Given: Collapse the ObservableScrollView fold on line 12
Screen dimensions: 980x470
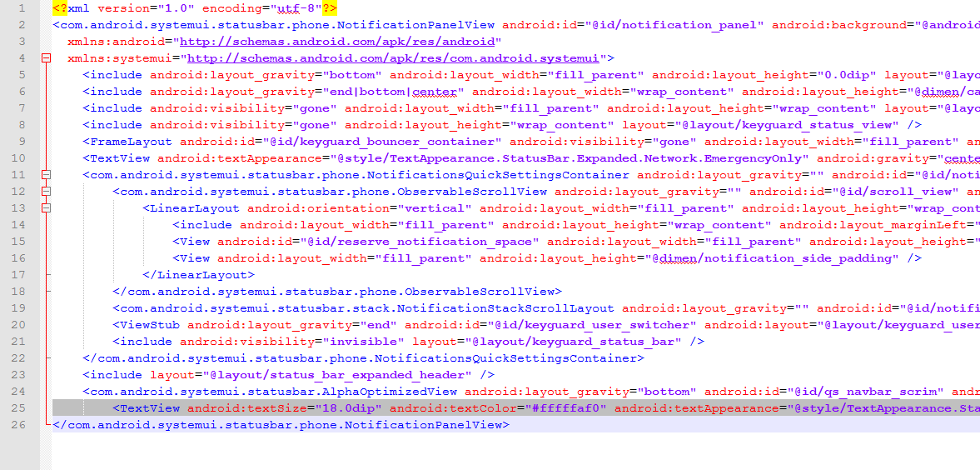Looking at the screenshot, I should 46,192.
